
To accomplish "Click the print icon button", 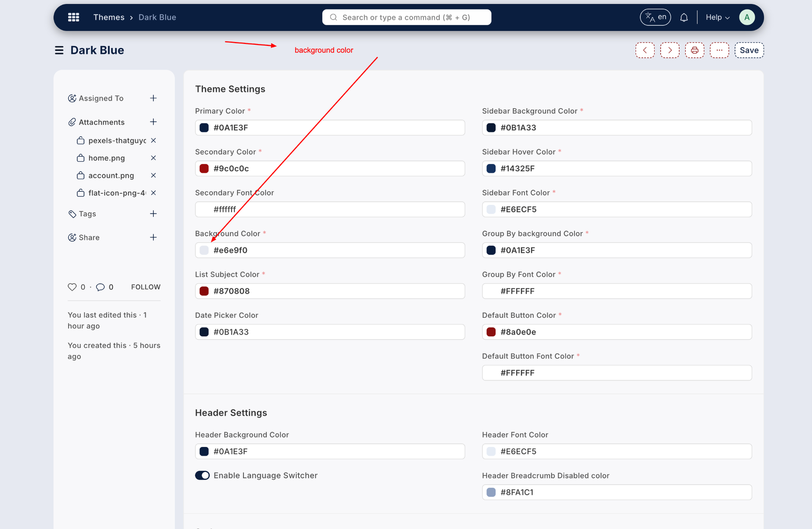I will point(694,50).
